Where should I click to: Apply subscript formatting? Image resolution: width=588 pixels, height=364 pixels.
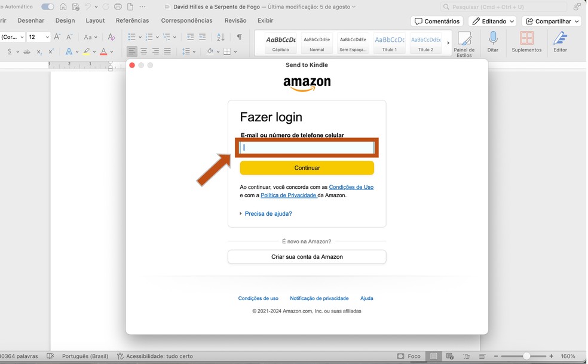click(x=39, y=51)
